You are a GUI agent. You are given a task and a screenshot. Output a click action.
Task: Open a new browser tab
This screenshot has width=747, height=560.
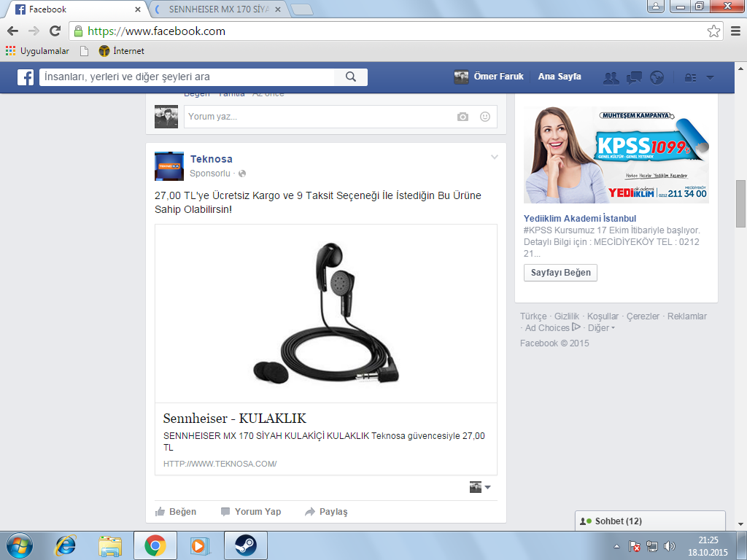tap(301, 9)
